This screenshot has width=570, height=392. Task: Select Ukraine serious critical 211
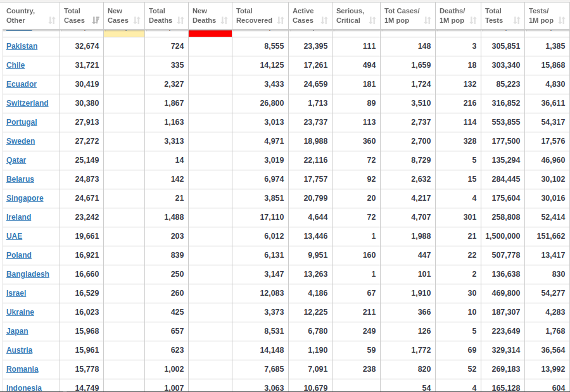[x=369, y=312]
